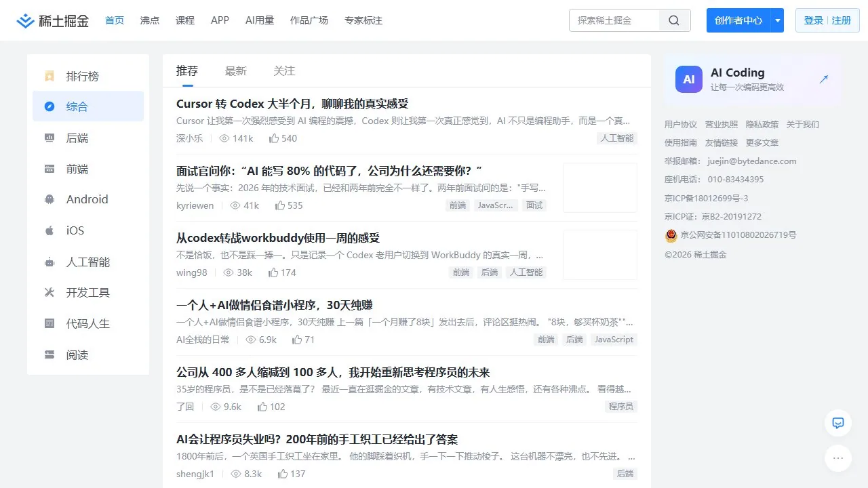Image resolution: width=868 pixels, height=488 pixels.
Task: Switch to the 推荐 tab
Action: (187, 71)
